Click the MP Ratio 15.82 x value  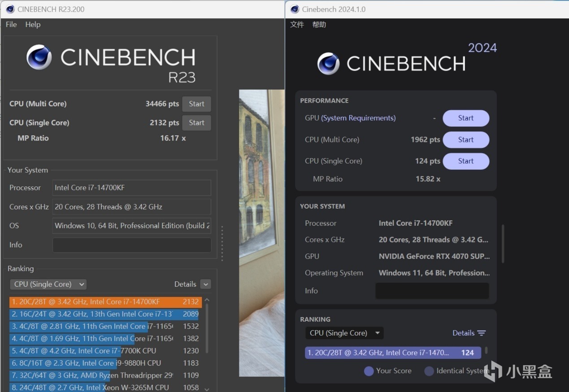[x=428, y=179]
